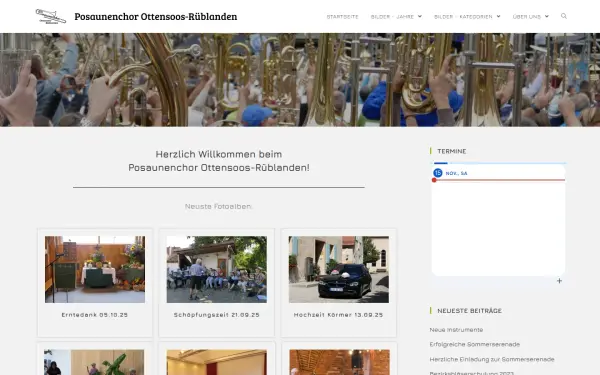This screenshot has height=375, width=600.
Task: Click the Schöpfungszeit 21.09.25 caption
Action: coord(217,315)
